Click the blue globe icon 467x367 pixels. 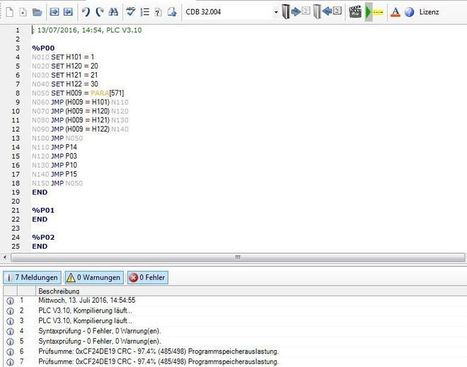[x=409, y=12]
